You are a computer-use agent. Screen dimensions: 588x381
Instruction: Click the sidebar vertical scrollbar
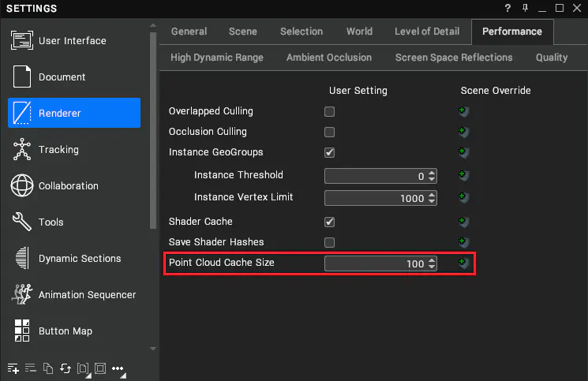(153, 130)
